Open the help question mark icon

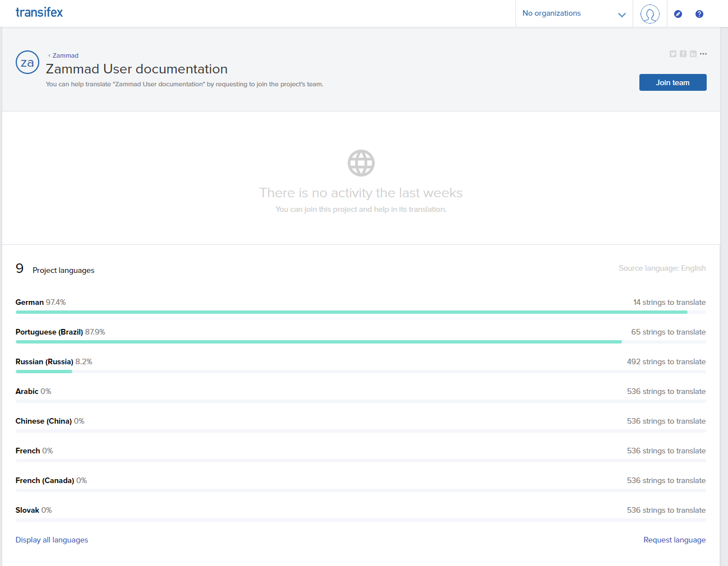[x=699, y=14]
